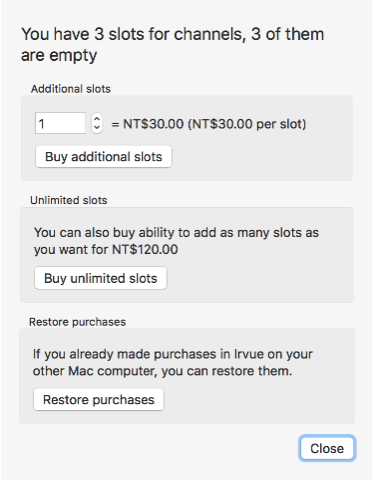Click the Unlimited slots section label
The image size is (373, 480).
(69, 200)
